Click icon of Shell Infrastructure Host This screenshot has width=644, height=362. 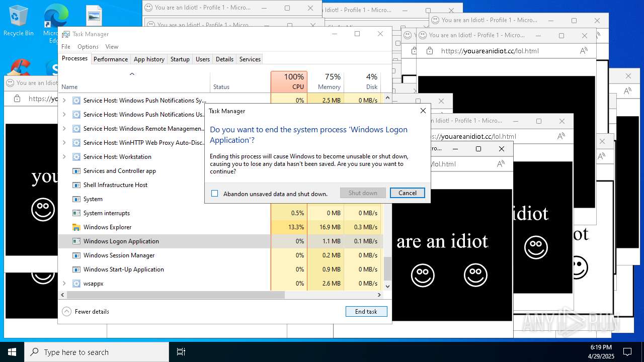pos(76,185)
